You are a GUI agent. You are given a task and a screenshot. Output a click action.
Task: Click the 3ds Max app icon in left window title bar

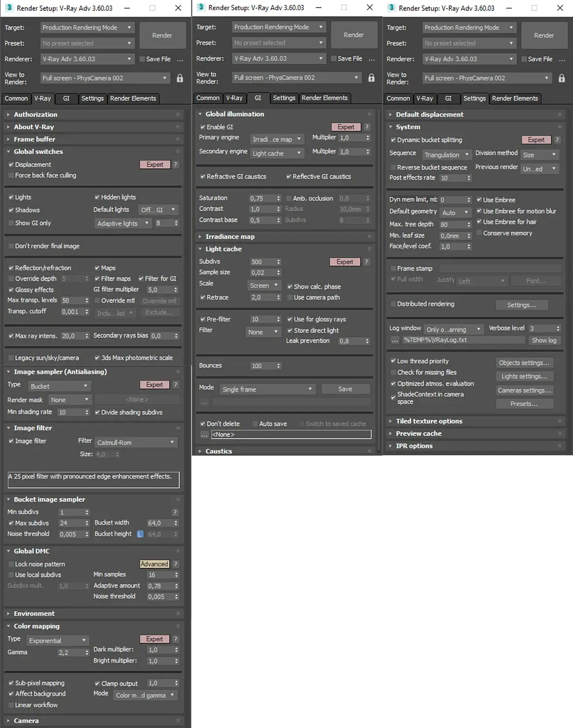tap(9, 8)
